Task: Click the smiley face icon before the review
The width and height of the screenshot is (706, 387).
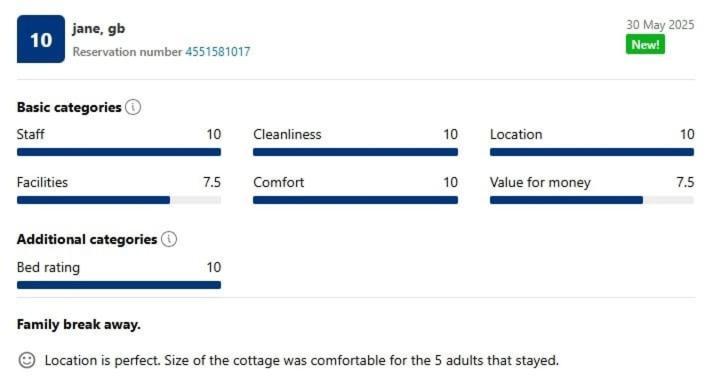Action: (27, 360)
